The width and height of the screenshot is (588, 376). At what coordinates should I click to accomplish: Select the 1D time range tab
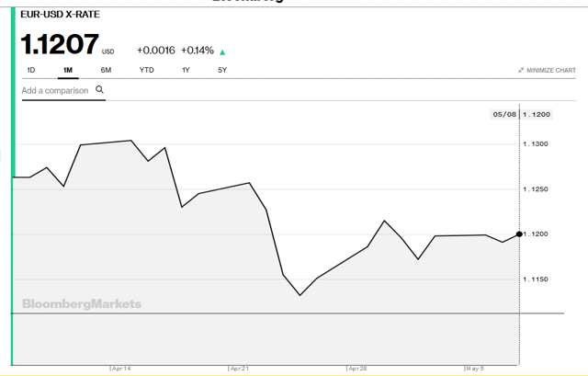click(30, 70)
